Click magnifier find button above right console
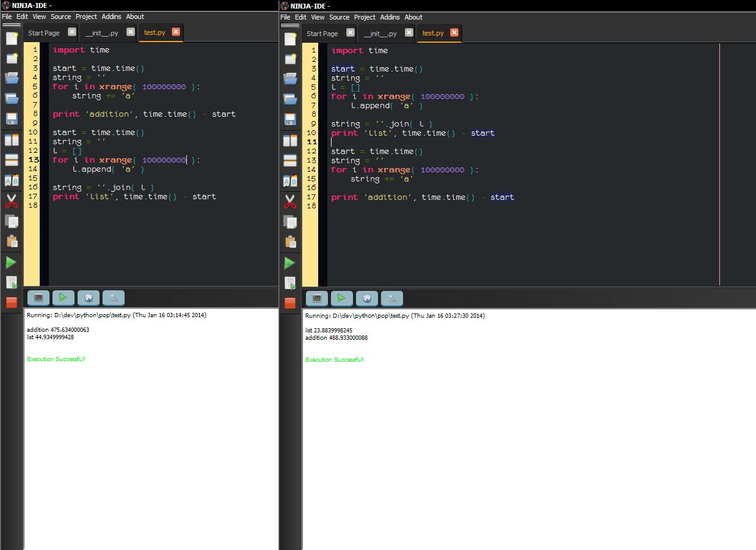 click(392, 298)
